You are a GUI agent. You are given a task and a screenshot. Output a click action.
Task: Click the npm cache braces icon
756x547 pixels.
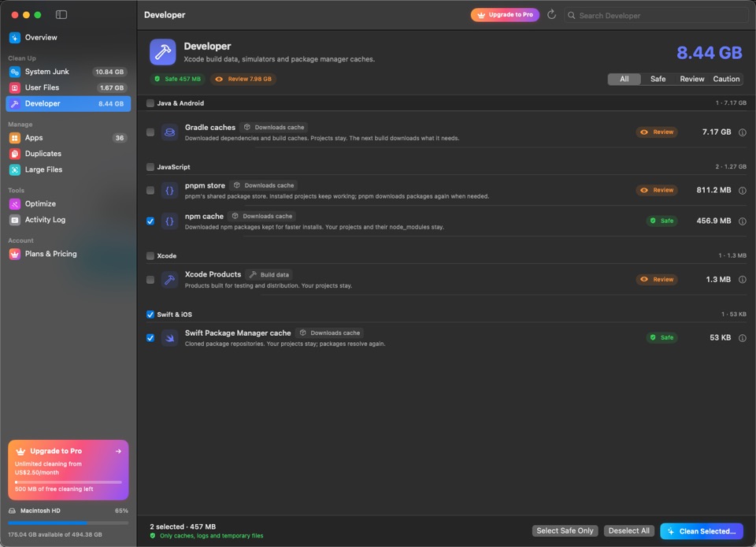pos(170,221)
